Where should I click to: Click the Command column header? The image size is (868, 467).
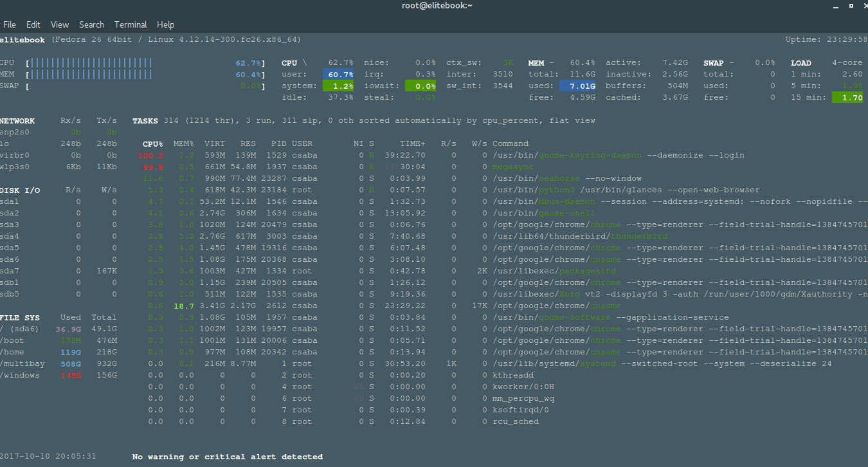click(511, 144)
